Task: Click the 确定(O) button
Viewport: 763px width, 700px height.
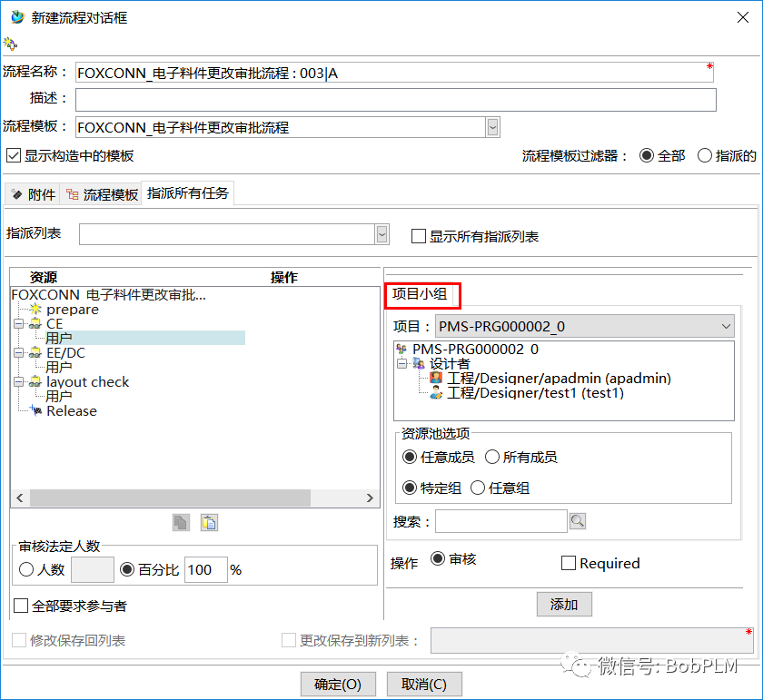Action: tap(338, 684)
